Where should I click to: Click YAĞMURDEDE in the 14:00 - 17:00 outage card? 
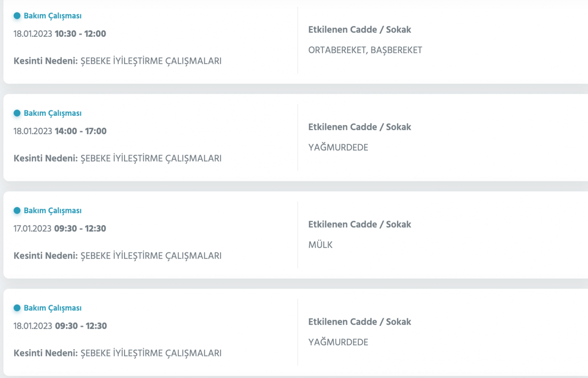pyautogui.click(x=338, y=147)
